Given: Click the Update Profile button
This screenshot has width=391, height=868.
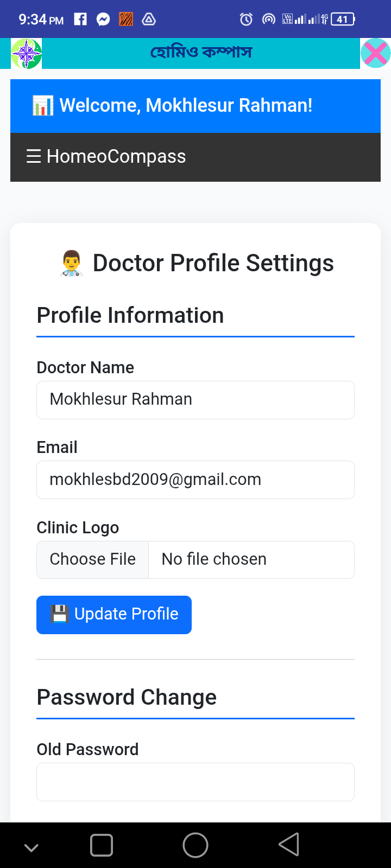Looking at the screenshot, I should point(114,615).
